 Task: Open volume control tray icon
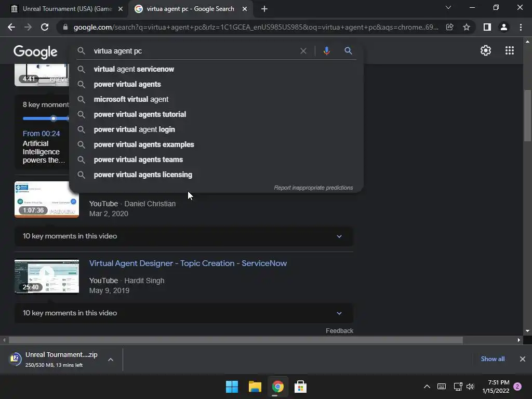pyautogui.click(x=470, y=387)
